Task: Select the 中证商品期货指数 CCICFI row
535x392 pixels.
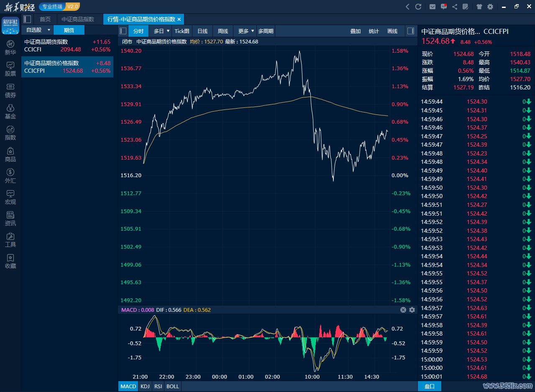Action: coord(67,46)
